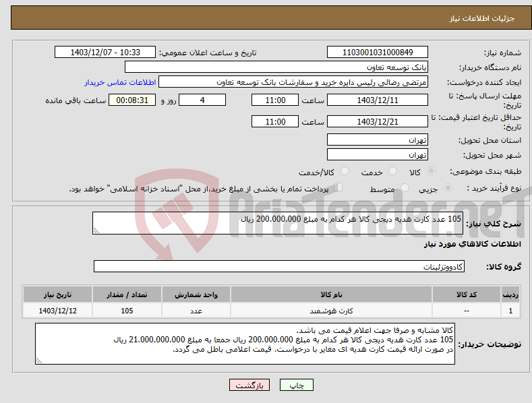Click the unit cell عدد
The height and width of the screenshot is (403, 532).
pyautogui.click(x=196, y=311)
